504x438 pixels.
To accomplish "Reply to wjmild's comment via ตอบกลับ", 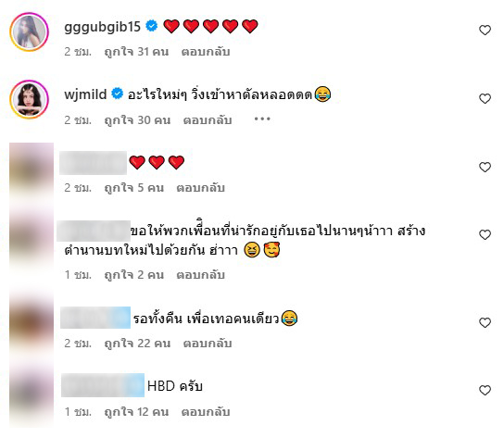I will 208,120.
